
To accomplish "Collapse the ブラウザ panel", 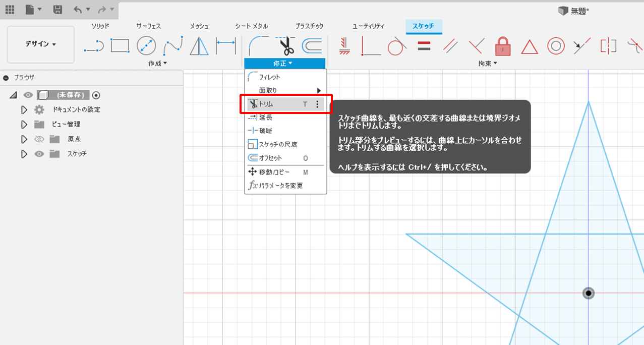I will pos(6,78).
